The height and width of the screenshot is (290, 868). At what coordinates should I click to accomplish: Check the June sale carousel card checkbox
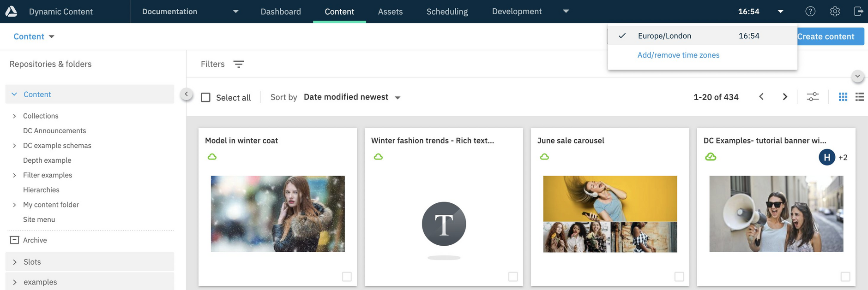(x=679, y=277)
